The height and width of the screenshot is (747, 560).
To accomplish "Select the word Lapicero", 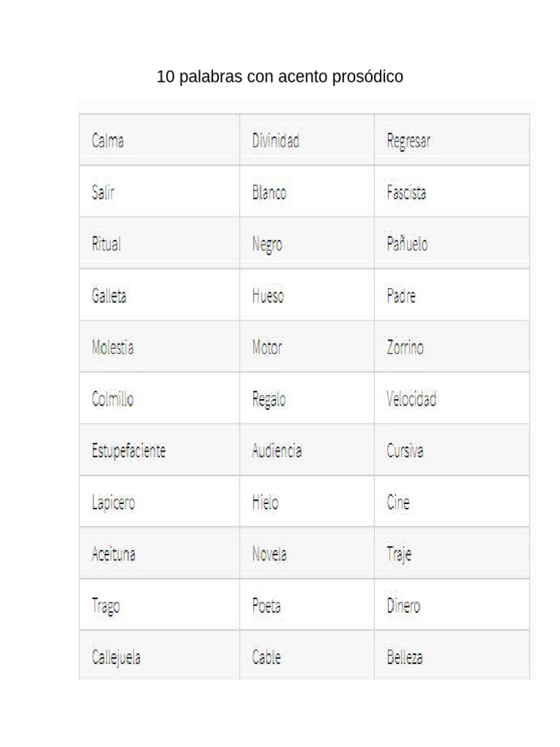I will (113, 503).
